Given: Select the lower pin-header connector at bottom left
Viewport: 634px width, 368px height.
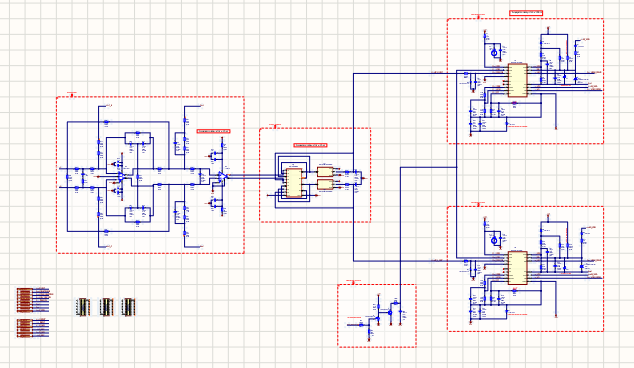Looking at the screenshot, I should pos(25,328).
